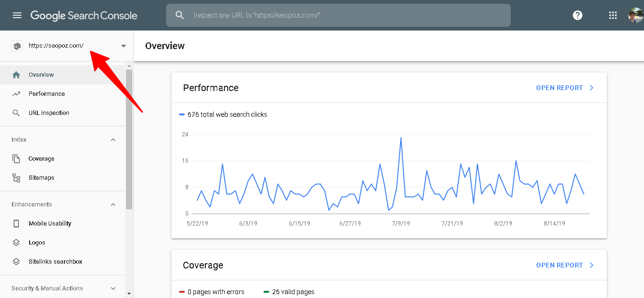The width and height of the screenshot is (644, 298).
Task: Click the Coverage OPEN REPORT chevron arrow
Action: tap(591, 265)
